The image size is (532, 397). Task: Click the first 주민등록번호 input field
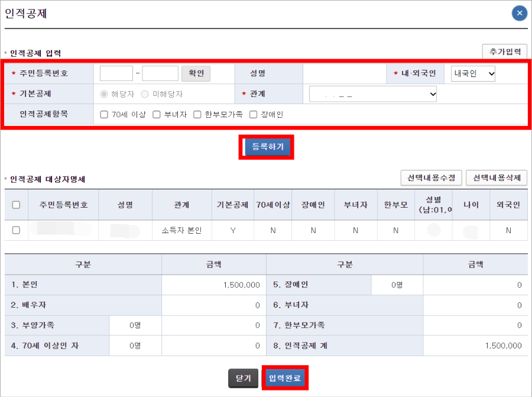point(116,73)
